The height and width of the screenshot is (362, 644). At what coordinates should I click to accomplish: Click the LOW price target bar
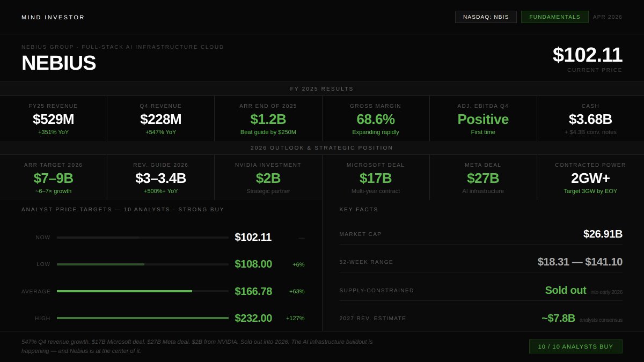coord(143,264)
